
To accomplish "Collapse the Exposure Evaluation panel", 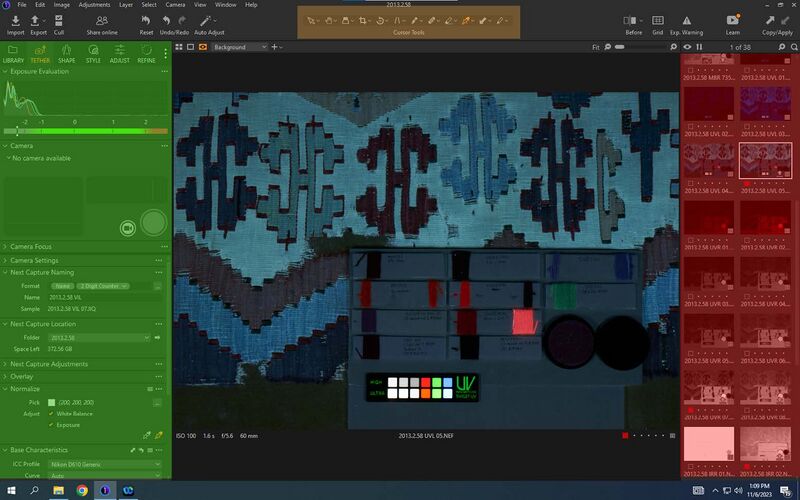I will pos(5,72).
